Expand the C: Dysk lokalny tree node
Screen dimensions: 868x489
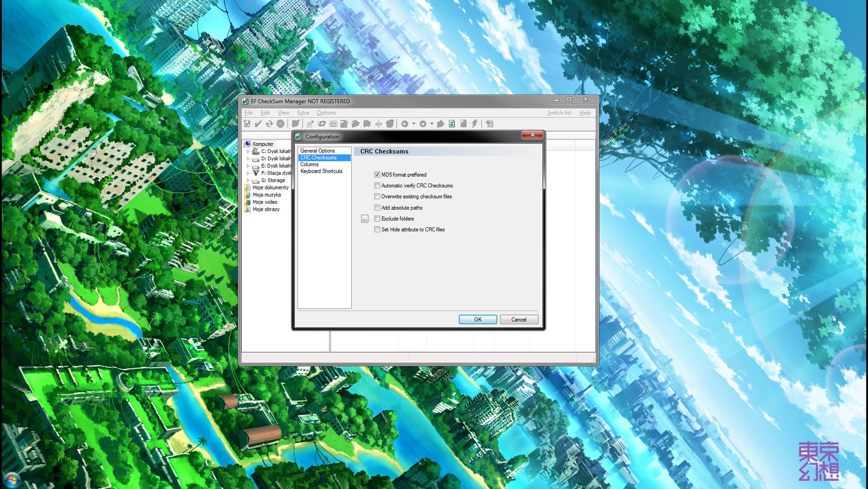248,151
